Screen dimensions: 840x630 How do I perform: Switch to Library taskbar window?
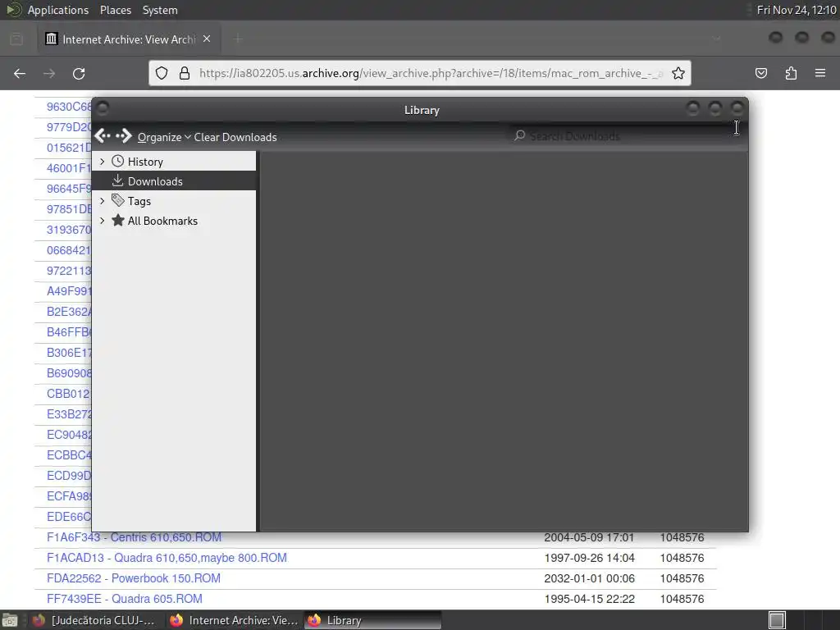click(373, 620)
